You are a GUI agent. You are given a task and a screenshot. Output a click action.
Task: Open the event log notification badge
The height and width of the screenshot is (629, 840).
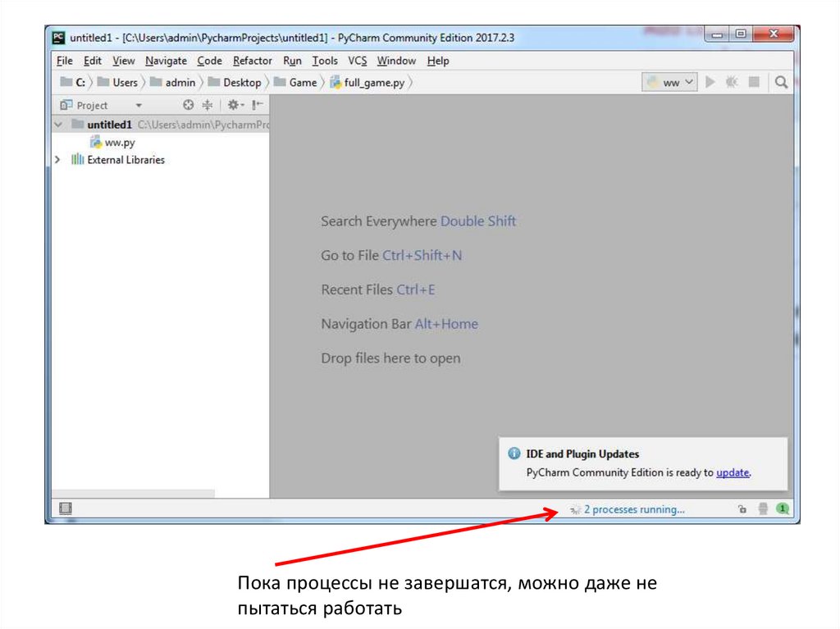tap(783, 509)
